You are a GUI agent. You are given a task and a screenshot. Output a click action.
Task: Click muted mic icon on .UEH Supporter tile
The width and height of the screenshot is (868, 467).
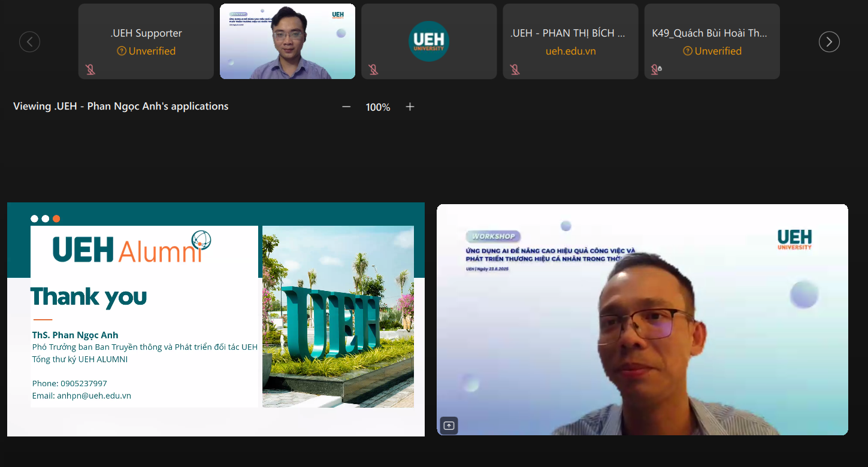(x=90, y=70)
